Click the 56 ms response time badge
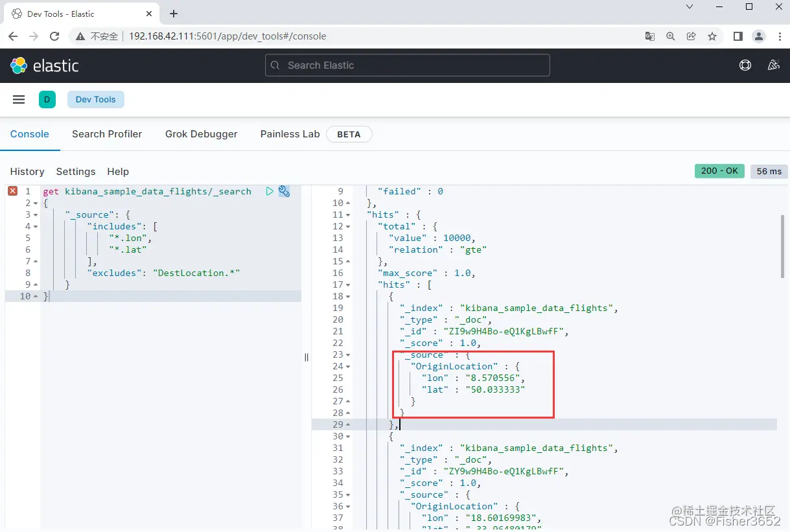Screen dimensions: 790x532 769,171
